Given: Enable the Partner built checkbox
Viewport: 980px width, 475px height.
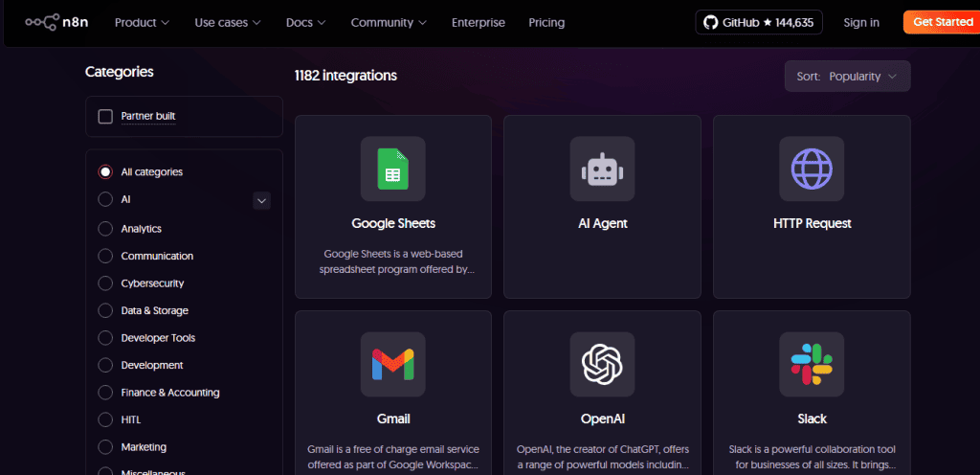Looking at the screenshot, I should pos(105,117).
